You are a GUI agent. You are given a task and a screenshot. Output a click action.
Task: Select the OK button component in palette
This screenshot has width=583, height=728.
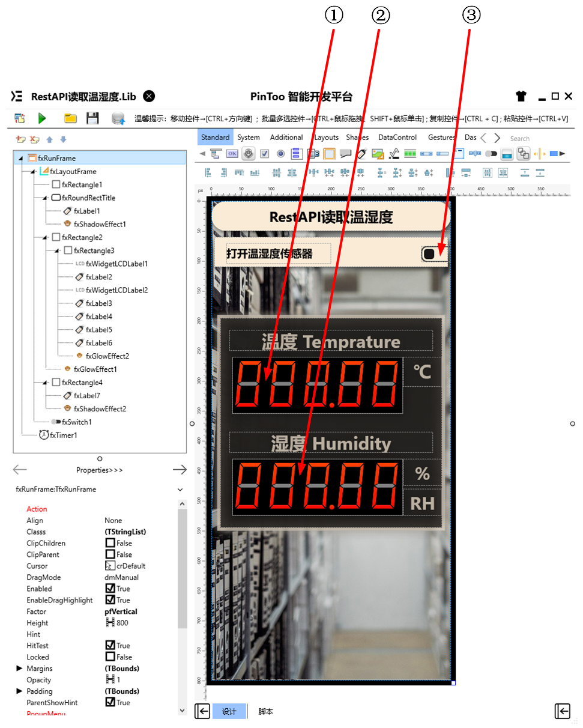(x=232, y=154)
